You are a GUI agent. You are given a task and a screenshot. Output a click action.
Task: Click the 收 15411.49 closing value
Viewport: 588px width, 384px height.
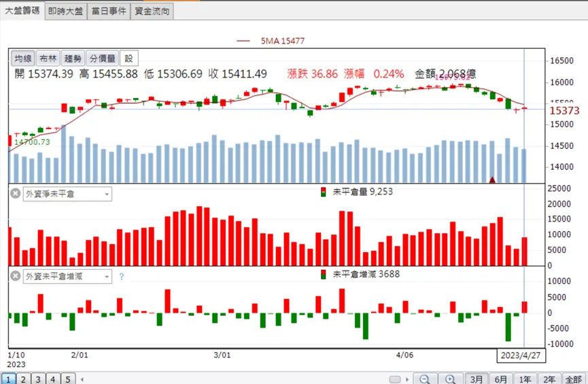(x=238, y=73)
